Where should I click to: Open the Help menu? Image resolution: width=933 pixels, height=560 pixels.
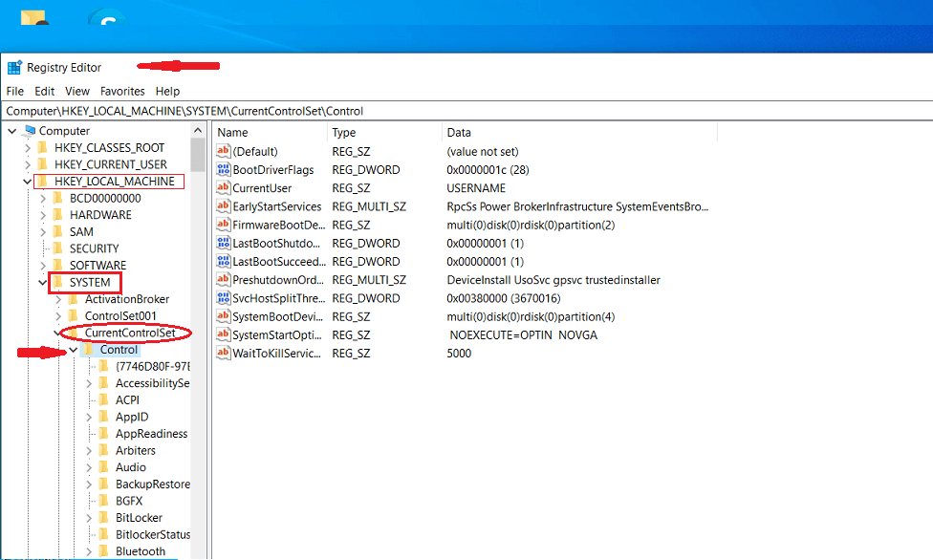click(x=168, y=91)
